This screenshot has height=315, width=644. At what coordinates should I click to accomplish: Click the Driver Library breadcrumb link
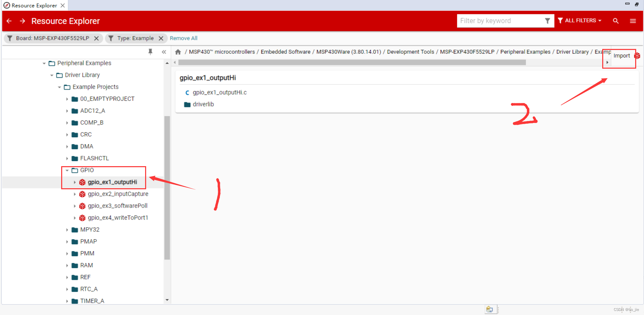(572, 52)
